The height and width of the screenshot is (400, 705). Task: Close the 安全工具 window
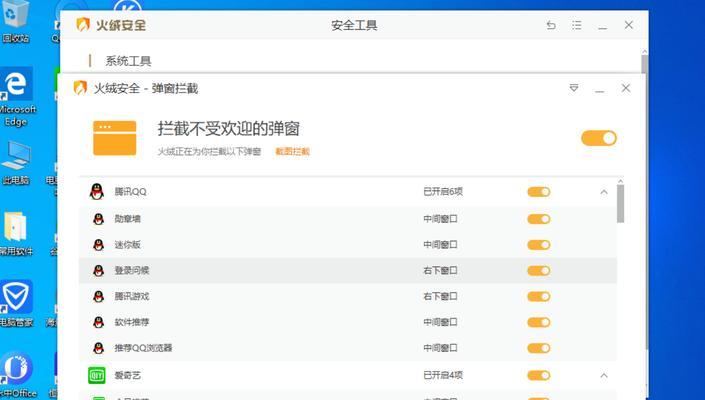629,25
